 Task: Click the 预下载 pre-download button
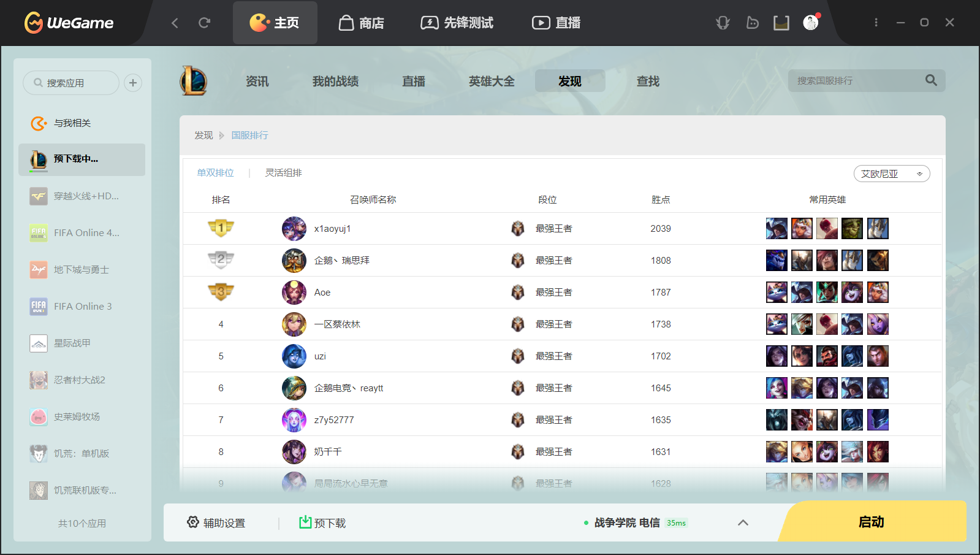[x=322, y=522]
